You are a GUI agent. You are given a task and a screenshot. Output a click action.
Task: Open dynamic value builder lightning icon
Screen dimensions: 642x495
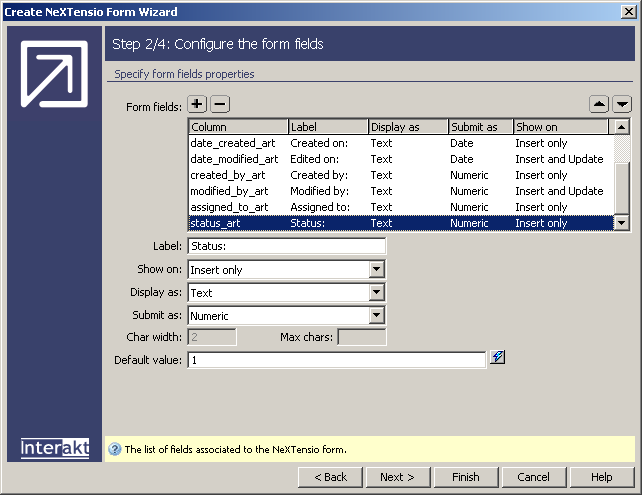click(x=497, y=357)
